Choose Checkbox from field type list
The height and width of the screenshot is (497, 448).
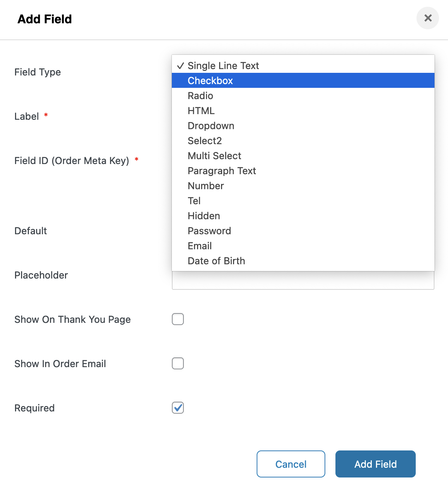210,81
